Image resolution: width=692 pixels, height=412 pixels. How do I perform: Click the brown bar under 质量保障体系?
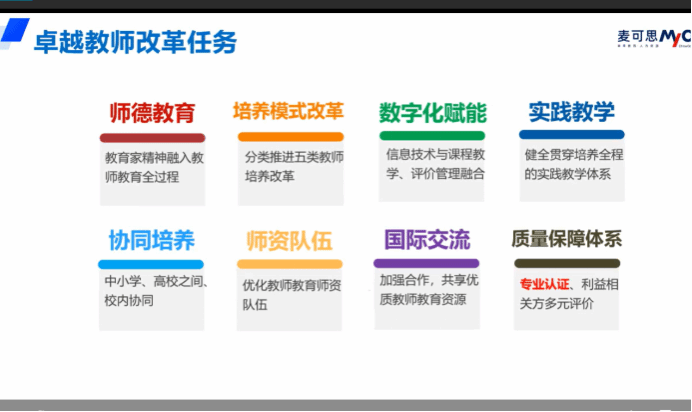coord(565,263)
